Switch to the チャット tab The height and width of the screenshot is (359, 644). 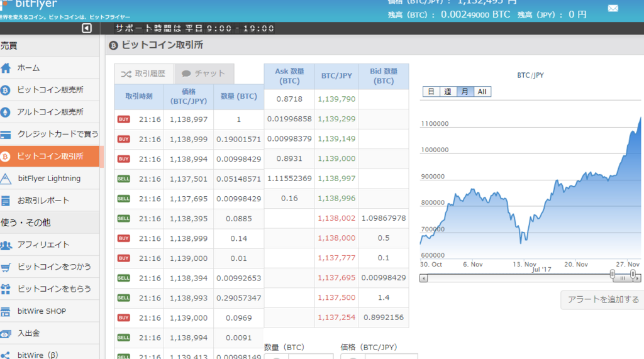pos(204,74)
